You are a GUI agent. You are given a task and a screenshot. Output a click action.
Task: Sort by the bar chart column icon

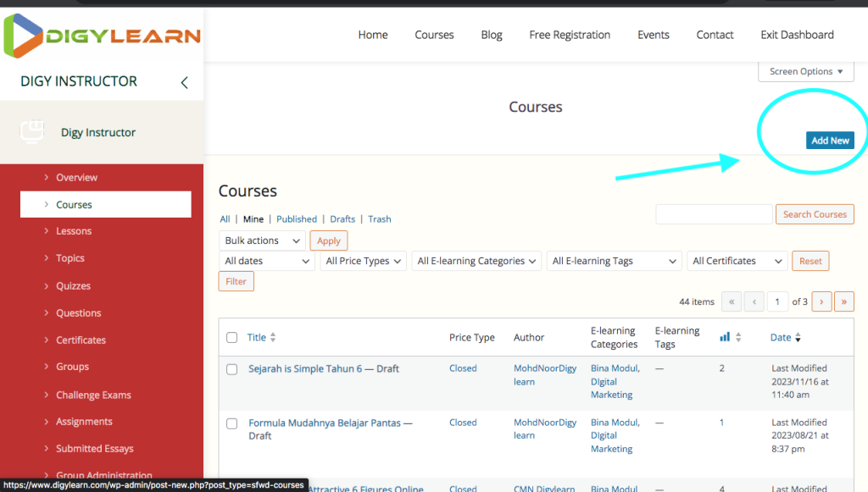(725, 337)
